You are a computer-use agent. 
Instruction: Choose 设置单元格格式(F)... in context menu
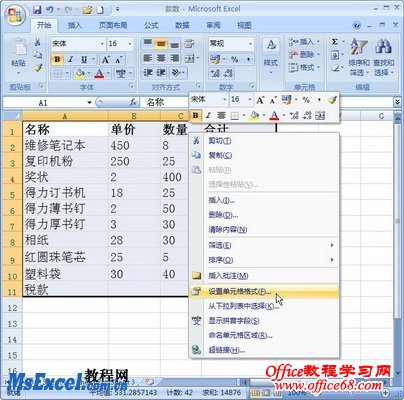pyautogui.click(x=264, y=292)
